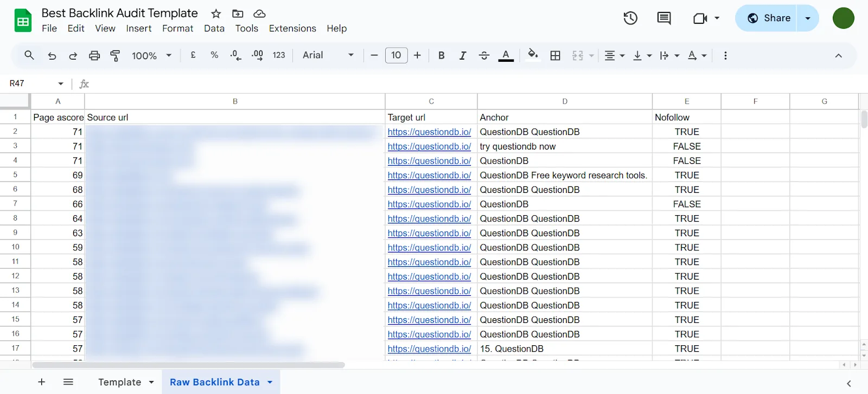This screenshot has width=868, height=394.
Task: Open the all sheets list icon
Action: click(68, 382)
